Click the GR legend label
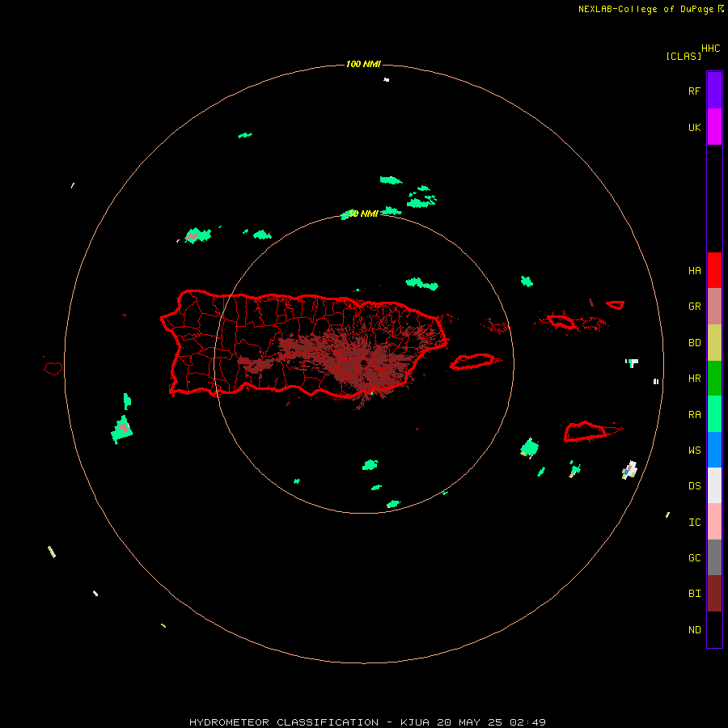 coord(694,307)
